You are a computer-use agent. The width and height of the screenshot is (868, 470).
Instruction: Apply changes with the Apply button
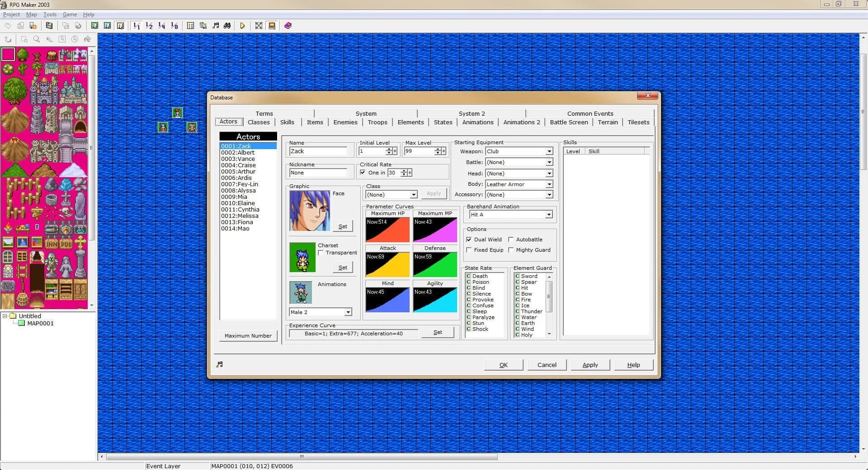point(590,365)
